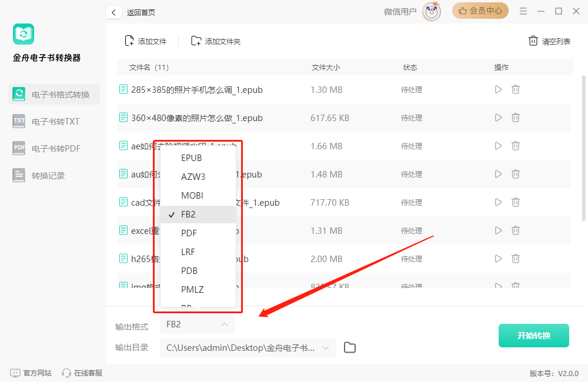The image size is (588, 382).
Task: Return home via 返回首页
Action: pyautogui.click(x=141, y=12)
